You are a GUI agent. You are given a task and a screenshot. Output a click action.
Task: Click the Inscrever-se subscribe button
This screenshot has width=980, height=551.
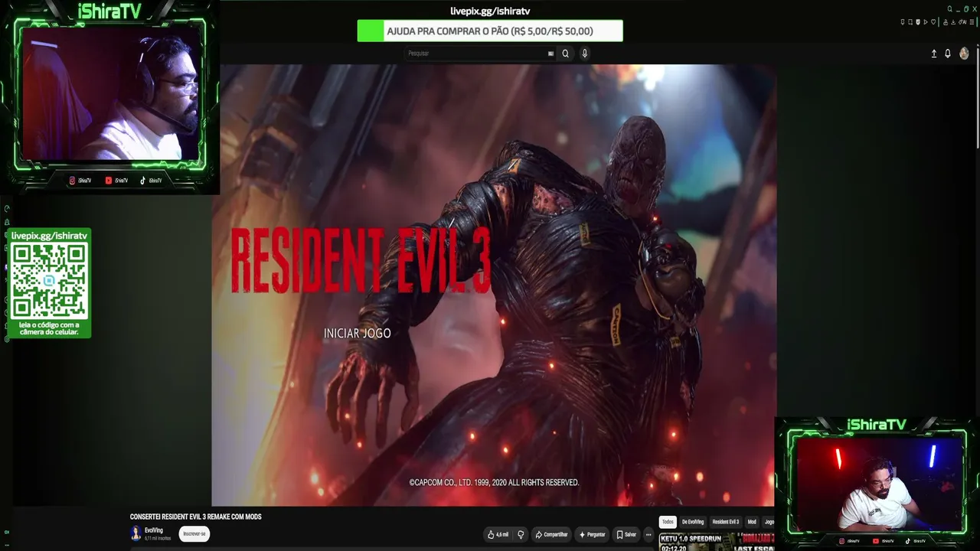pos(194,534)
